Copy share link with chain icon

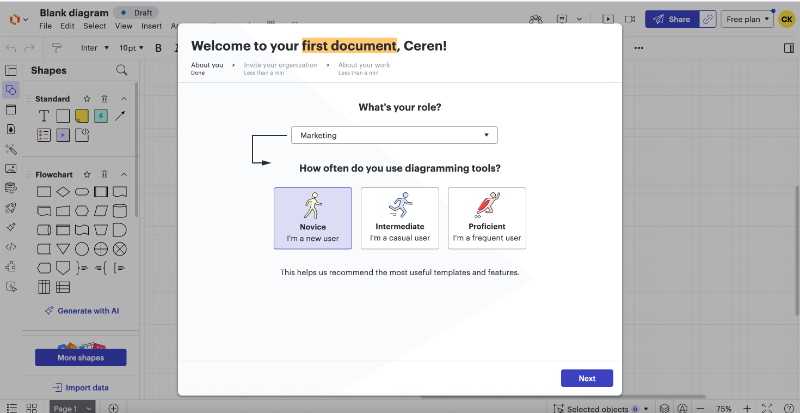click(708, 19)
